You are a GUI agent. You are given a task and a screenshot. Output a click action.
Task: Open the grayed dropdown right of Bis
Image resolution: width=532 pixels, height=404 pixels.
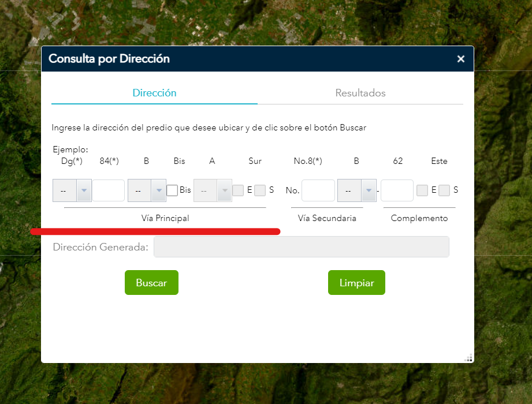[213, 190]
